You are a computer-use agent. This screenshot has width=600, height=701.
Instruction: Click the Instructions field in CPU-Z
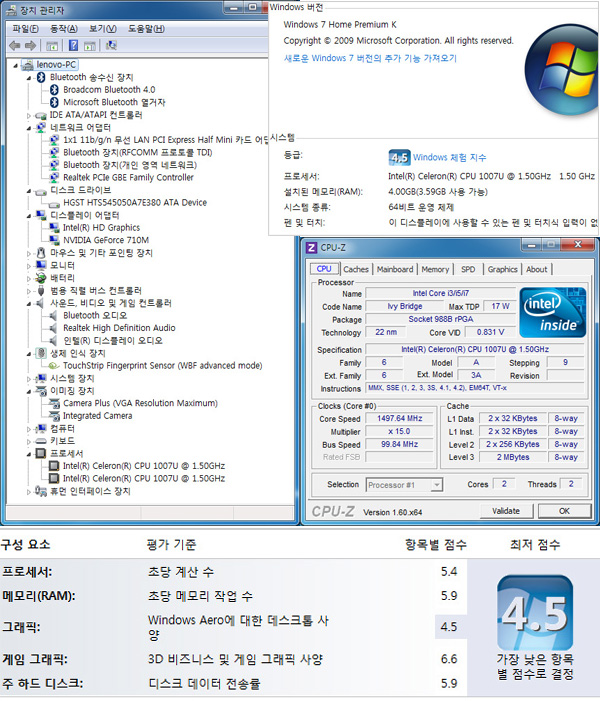coord(475,388)
